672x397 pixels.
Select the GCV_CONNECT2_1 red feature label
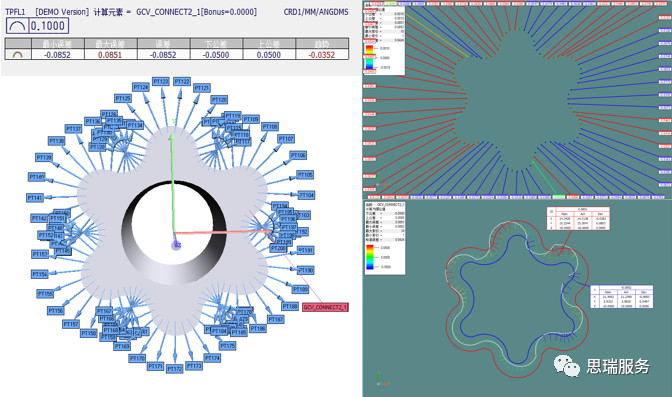[325, 307]
